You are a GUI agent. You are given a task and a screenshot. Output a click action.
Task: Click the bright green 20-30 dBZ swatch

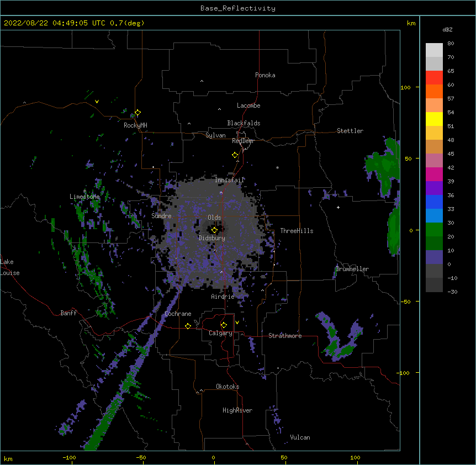434,230
